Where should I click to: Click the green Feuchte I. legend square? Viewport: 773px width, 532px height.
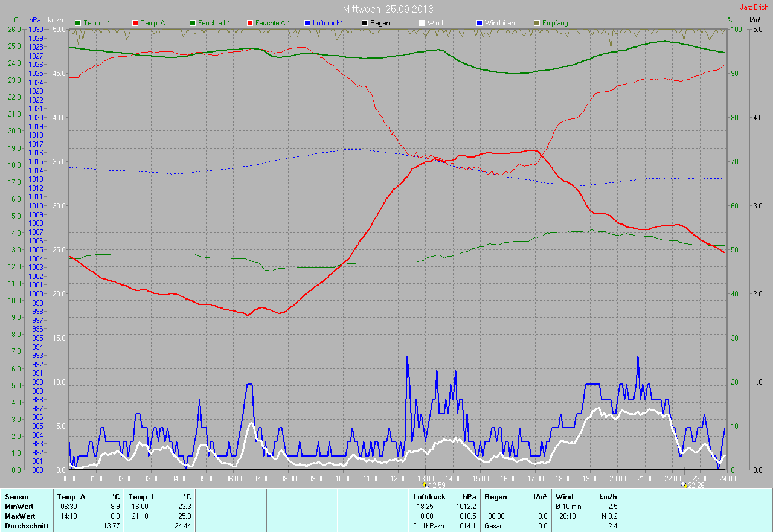click(x=193, y=23)
